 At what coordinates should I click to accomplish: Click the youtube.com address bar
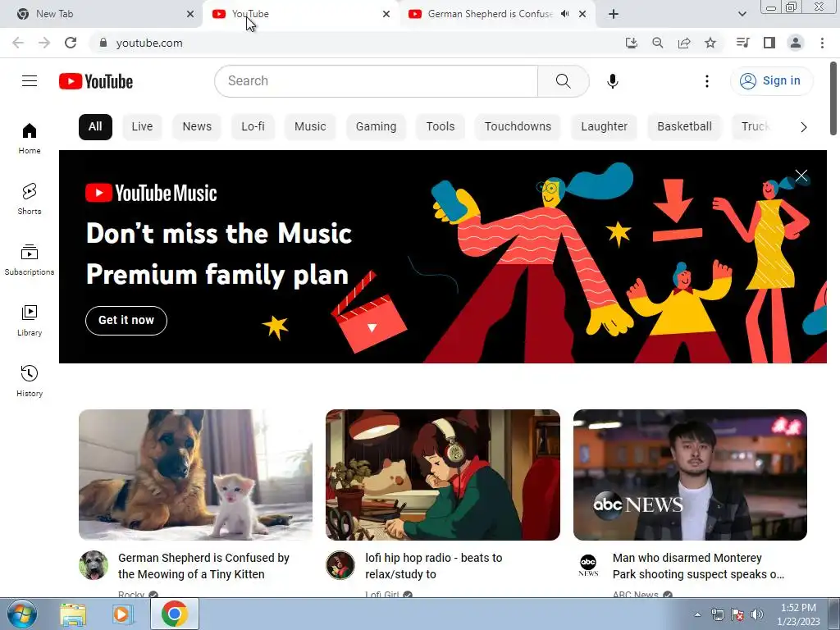(354, 43)
